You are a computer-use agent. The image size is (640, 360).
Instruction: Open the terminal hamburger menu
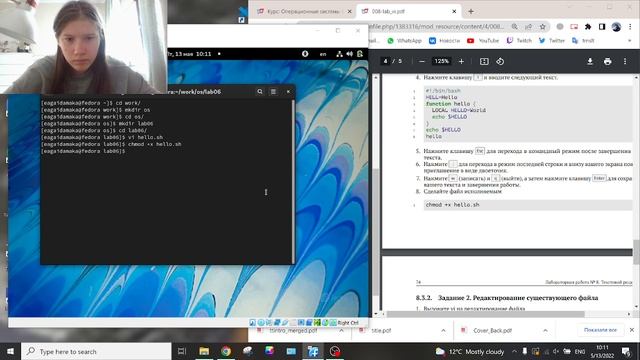point(273,91)
